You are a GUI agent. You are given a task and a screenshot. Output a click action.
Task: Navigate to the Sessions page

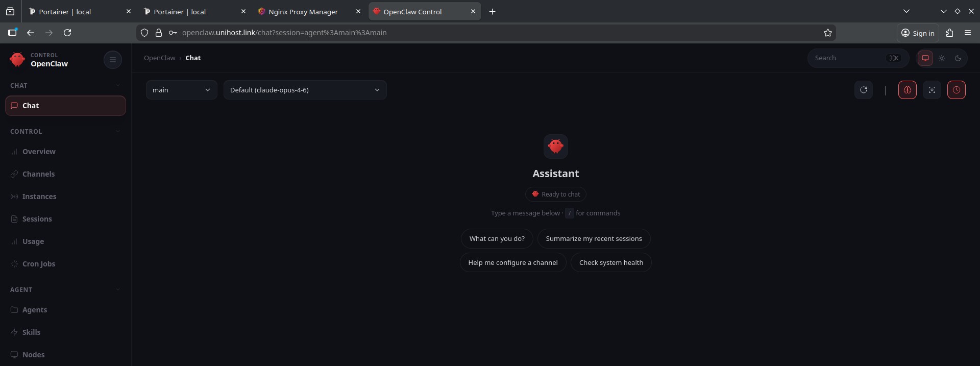coord(65,219)
